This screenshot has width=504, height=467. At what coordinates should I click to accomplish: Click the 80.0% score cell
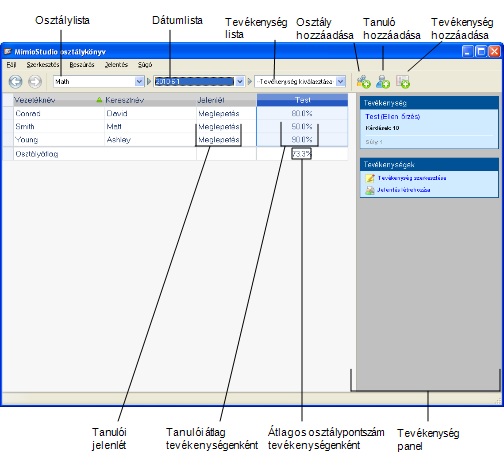302,113
